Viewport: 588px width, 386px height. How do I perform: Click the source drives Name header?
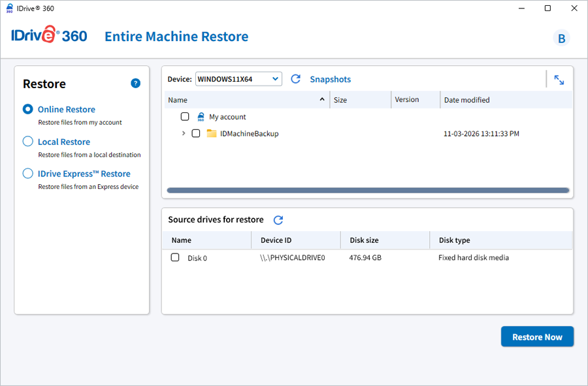206,240
